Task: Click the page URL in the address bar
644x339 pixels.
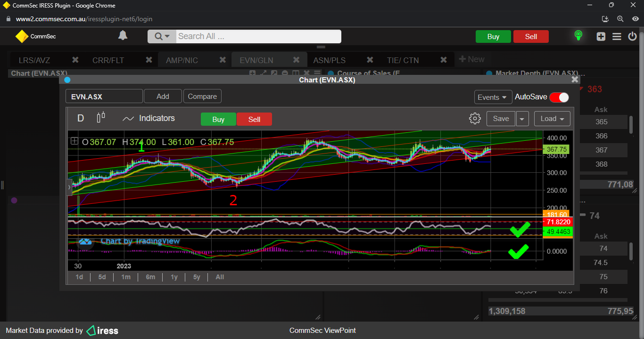Action: 84,19
